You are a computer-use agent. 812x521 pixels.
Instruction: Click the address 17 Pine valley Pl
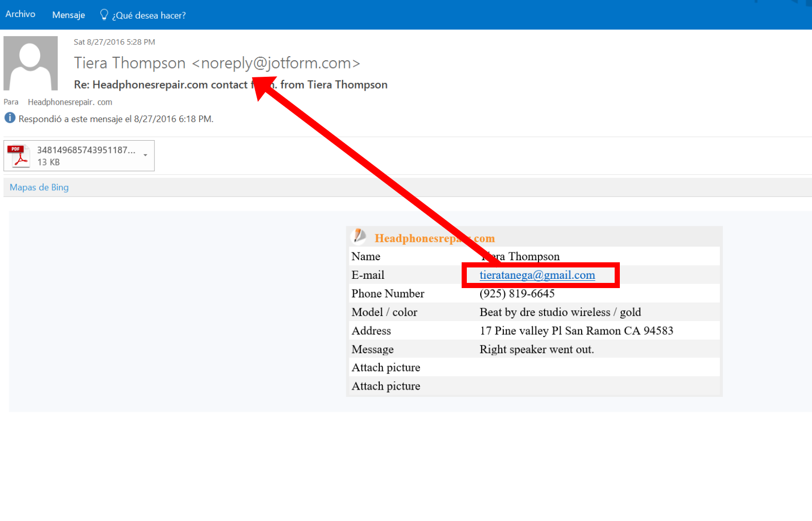576,331
